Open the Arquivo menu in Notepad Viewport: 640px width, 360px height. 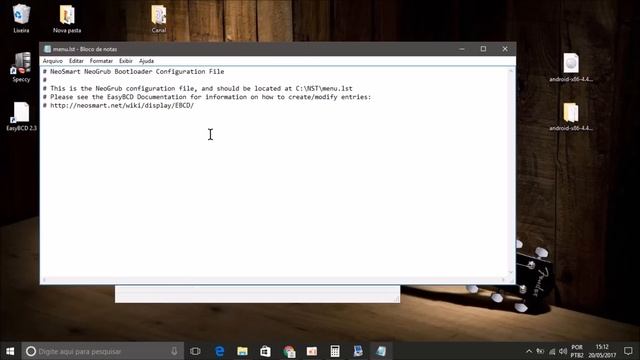point(53,61)
